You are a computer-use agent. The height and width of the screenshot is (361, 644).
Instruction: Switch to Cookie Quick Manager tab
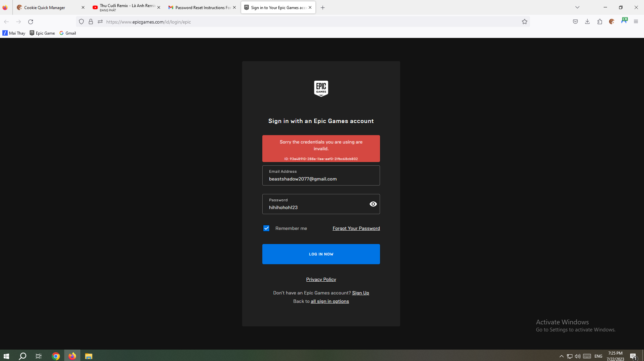pyautogui.click(x=50, y=7)
